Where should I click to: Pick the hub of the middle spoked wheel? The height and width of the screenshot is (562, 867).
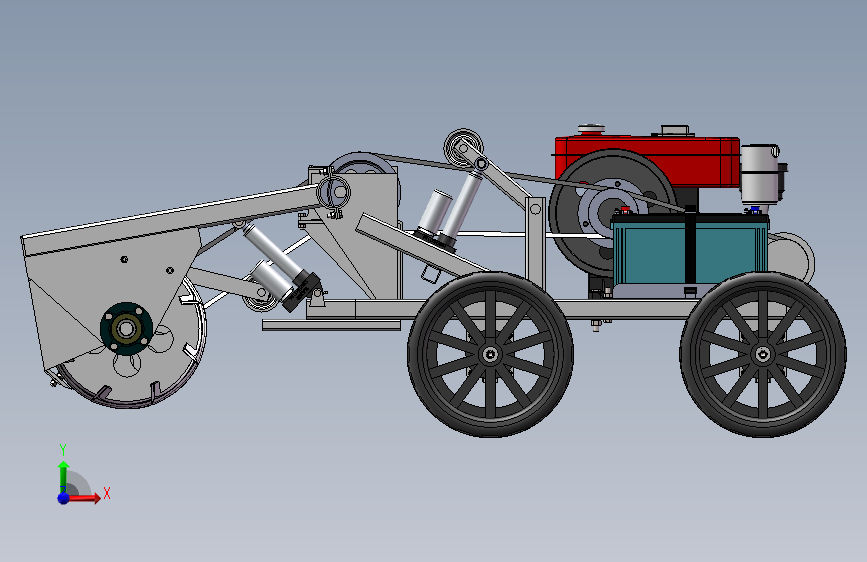click(x=490, y=354)
